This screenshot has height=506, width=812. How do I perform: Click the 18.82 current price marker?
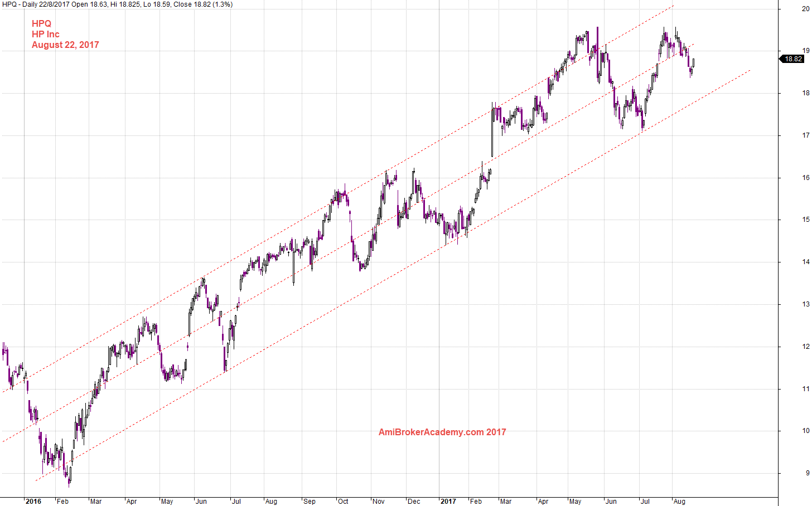tap(792, 59)
